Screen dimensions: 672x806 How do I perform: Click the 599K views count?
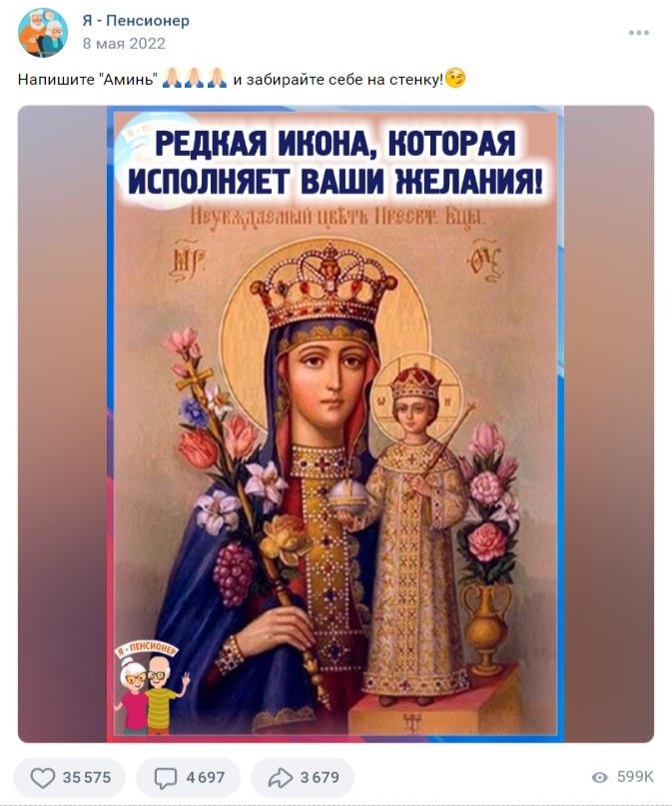[635, 777]
